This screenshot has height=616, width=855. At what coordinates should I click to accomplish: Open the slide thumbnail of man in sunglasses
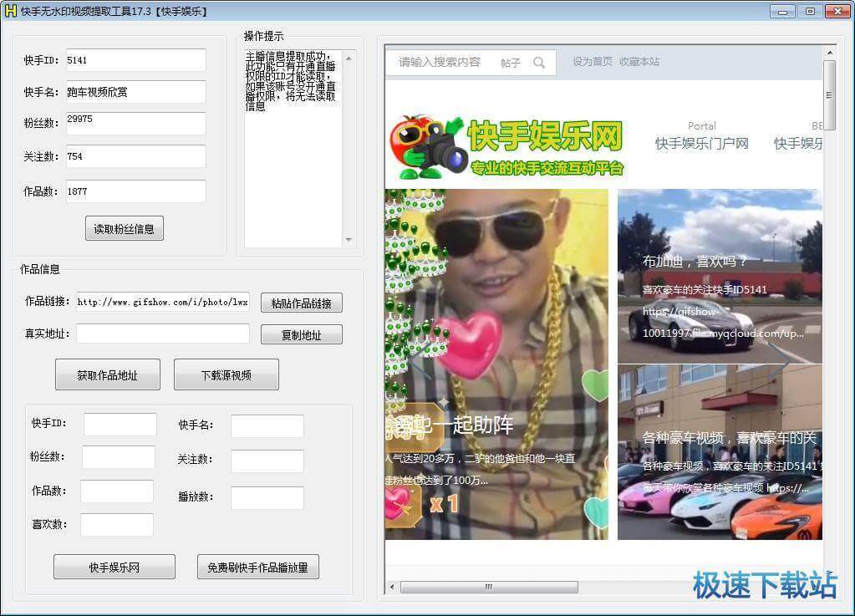click(496, 364)
